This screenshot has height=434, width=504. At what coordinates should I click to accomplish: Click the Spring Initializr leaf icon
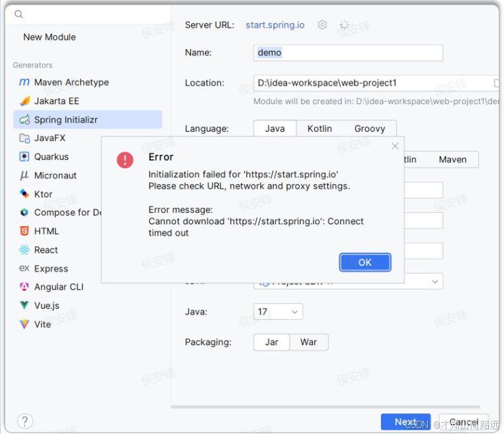(x=24, y=120)
